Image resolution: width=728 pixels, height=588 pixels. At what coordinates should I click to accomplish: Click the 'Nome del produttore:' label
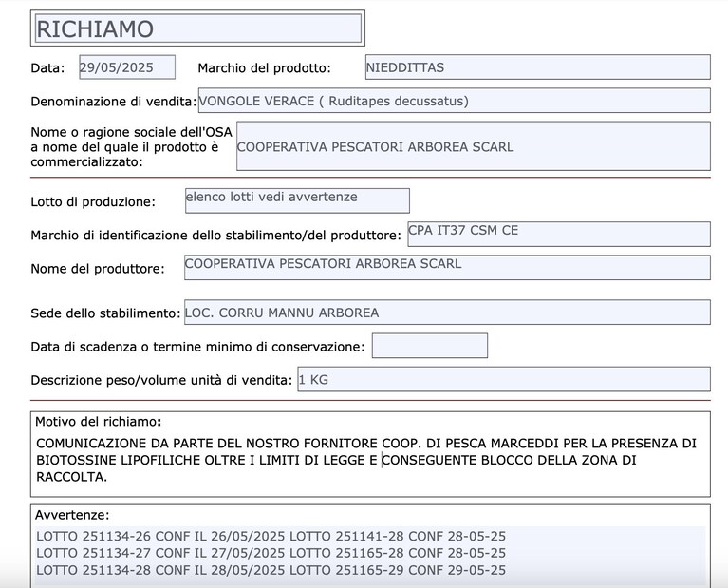click(98, 269)
